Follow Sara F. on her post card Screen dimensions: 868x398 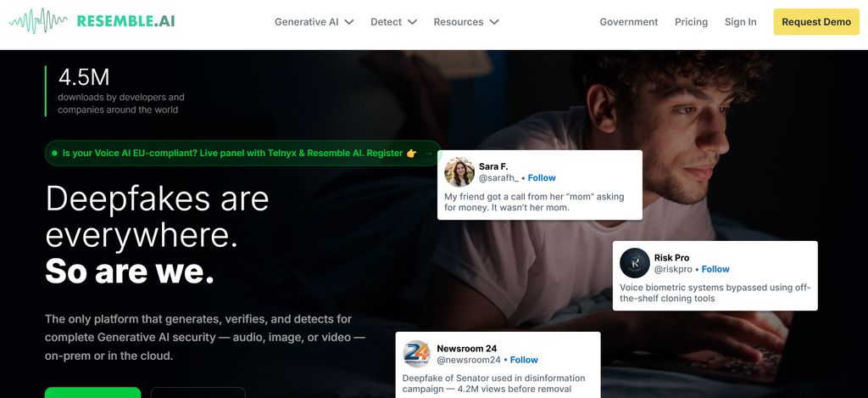tap(542, 178)
